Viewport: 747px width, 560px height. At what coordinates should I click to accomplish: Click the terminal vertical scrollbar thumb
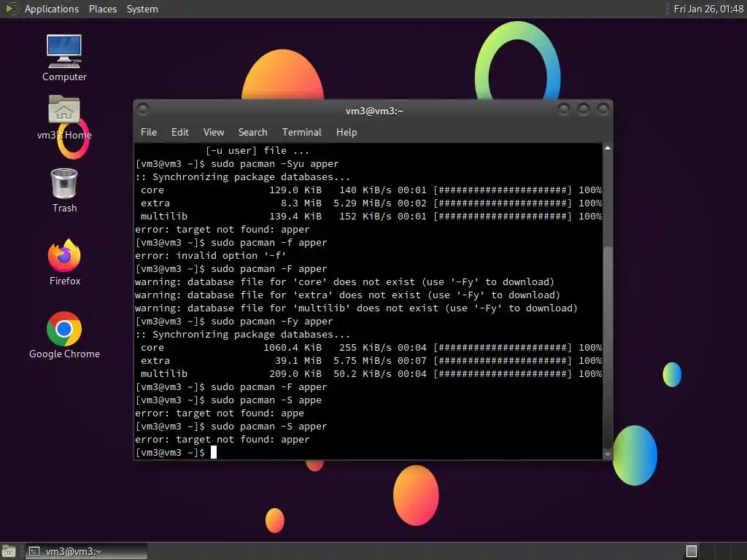click(x=608, y=346)
